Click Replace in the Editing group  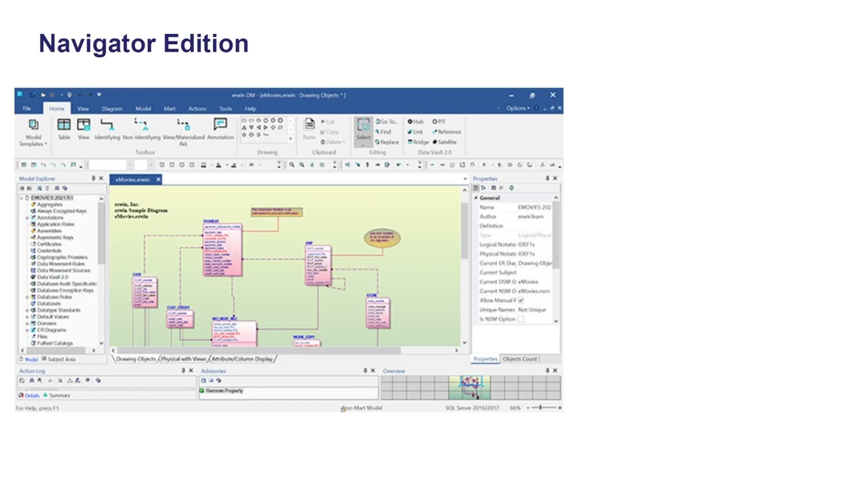point(387,142)
